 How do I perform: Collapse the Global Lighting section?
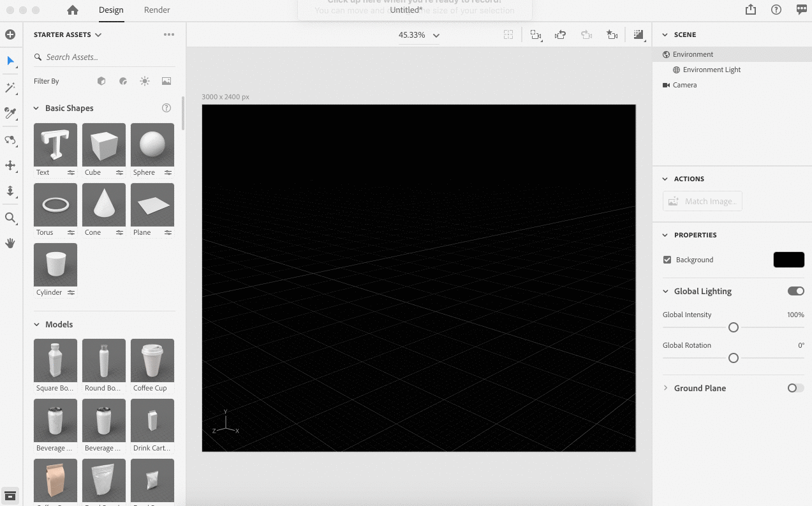[x=665, y=291]
